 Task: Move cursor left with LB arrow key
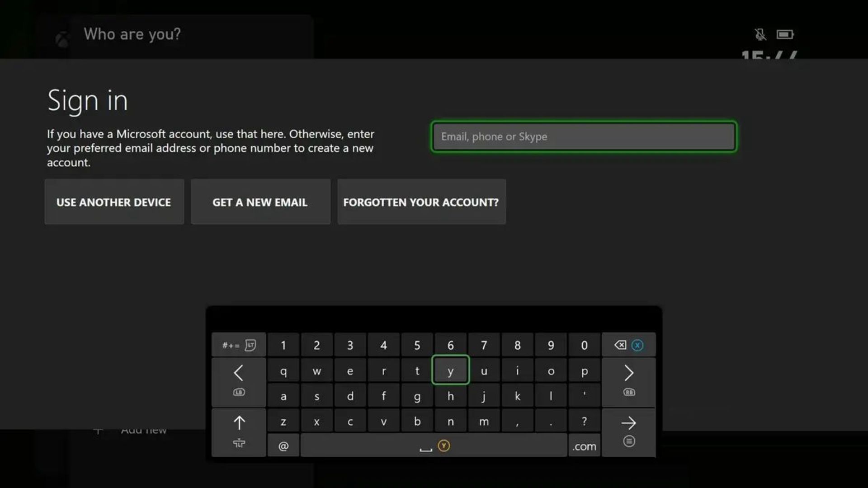pos(239,382)
